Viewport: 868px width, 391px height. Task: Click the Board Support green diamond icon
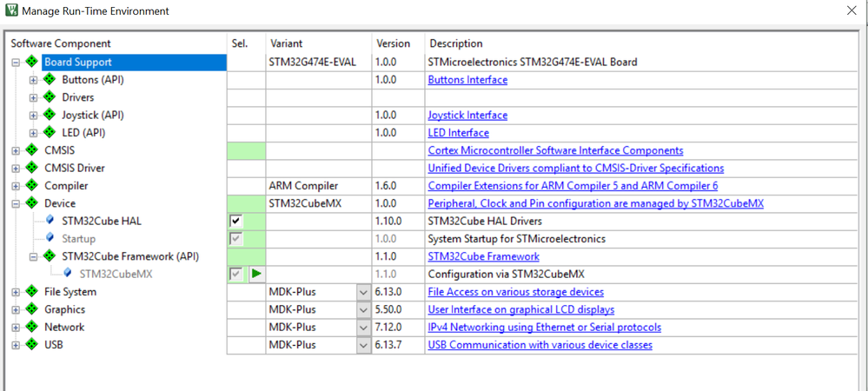32,62
